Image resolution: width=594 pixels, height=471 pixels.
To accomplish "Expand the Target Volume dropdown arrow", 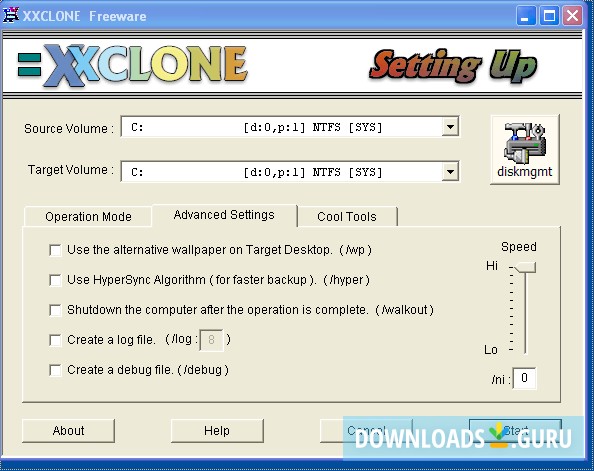I will point(450,172).
